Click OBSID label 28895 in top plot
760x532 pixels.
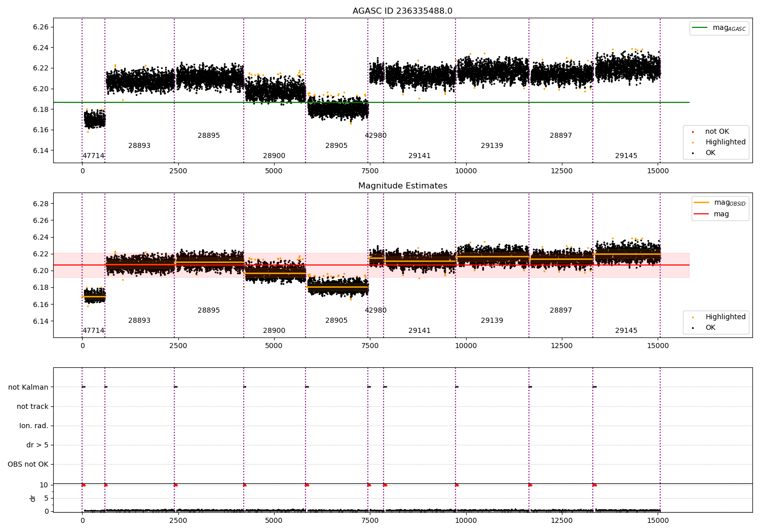coord(209,136)
